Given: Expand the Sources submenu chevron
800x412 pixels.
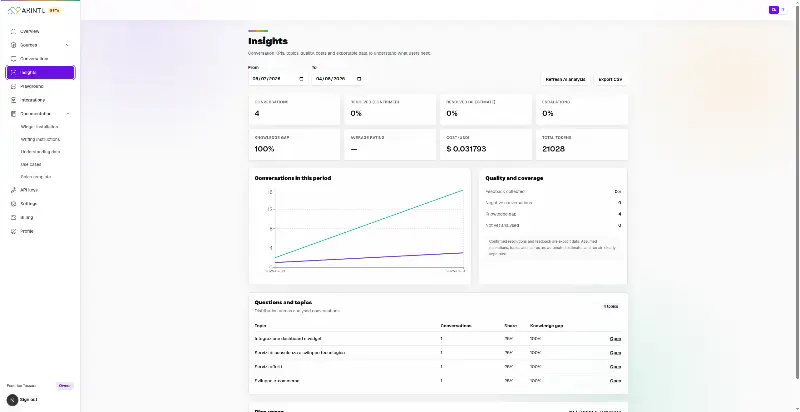Looking at the screenshot, I should (x=67, y=45).
